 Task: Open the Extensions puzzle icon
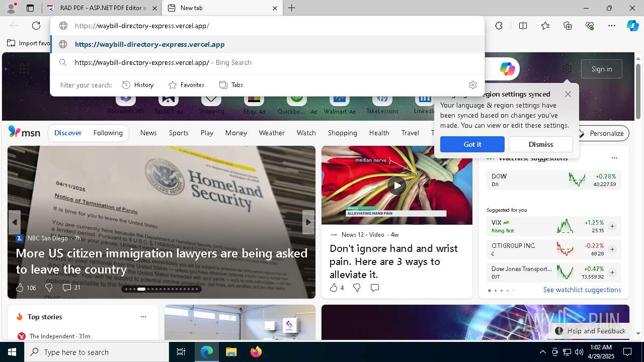tap(499, 26)
